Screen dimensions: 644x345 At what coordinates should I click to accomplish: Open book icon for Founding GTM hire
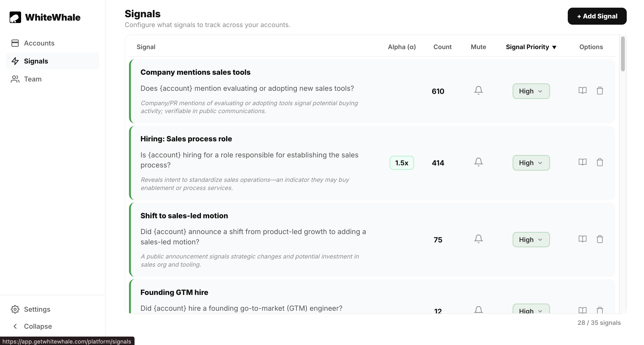click(582, 310)
